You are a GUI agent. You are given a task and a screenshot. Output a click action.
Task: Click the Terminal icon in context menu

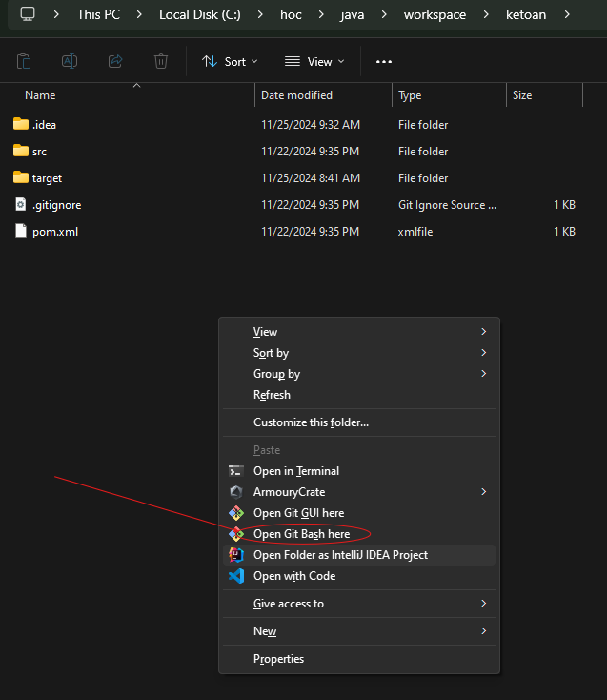pos(236,471)
